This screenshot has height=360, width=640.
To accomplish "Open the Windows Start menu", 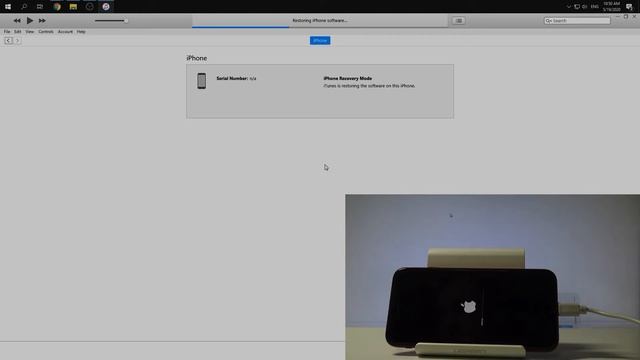I will (8, 7).
